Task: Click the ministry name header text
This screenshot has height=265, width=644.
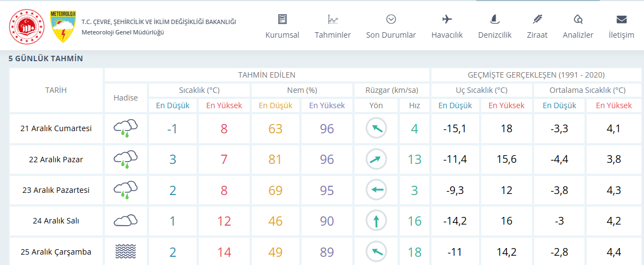Action: (159, 22)
